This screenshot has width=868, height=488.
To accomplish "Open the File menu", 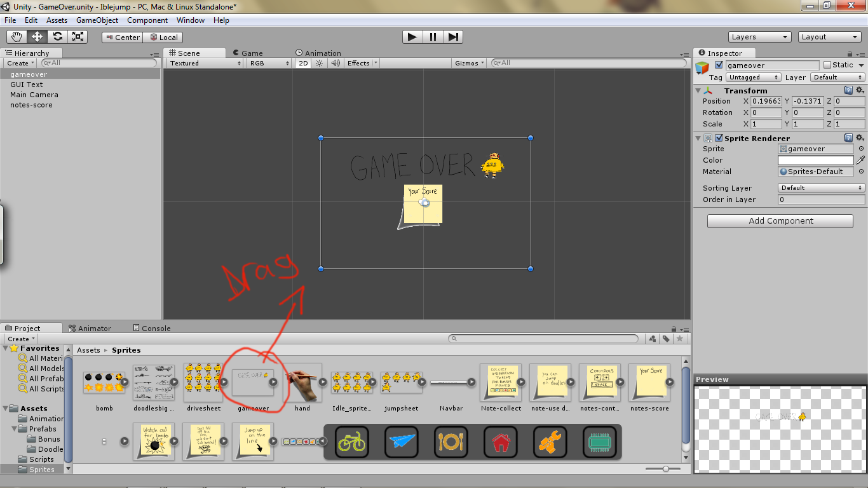I will (10, 20).
